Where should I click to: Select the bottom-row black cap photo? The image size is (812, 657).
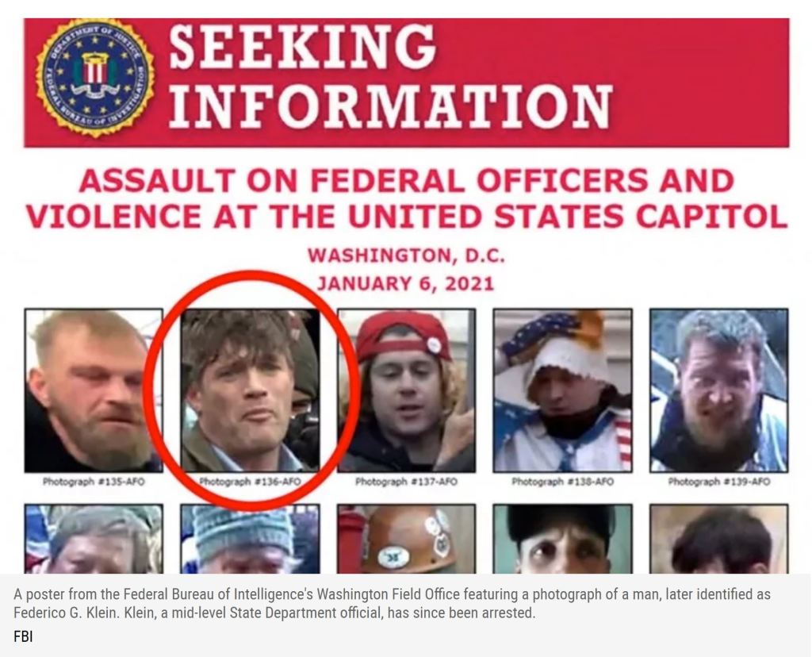pyautogui.click(x=563, y=539)
